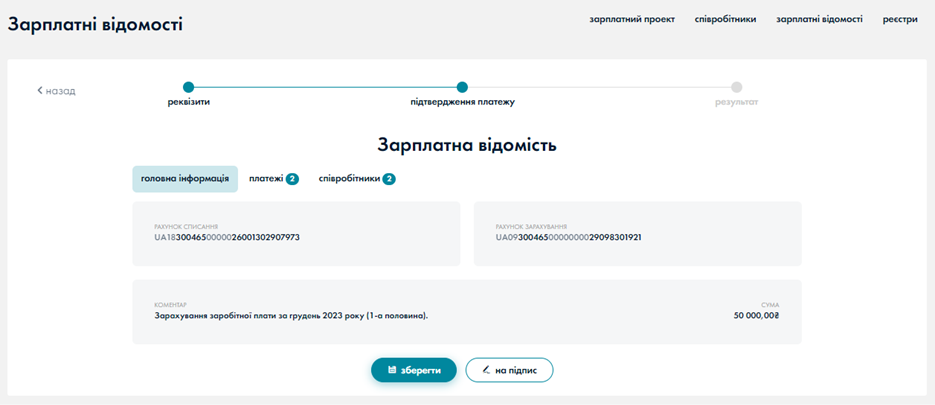This screenshot has width=935, height=405.
Task: Click the рахунок зарахування account number
Action: pos(568,238)
